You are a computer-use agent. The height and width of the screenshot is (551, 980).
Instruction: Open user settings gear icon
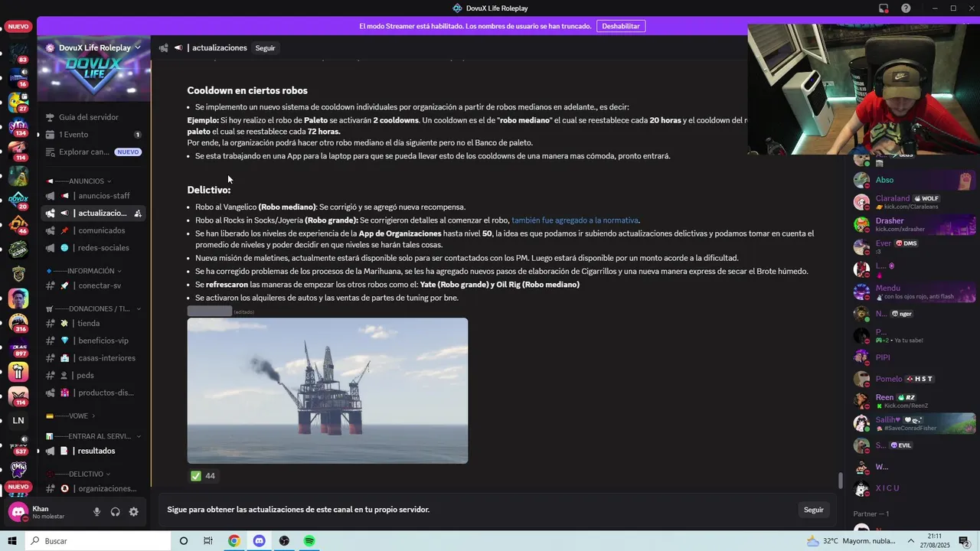134,512
